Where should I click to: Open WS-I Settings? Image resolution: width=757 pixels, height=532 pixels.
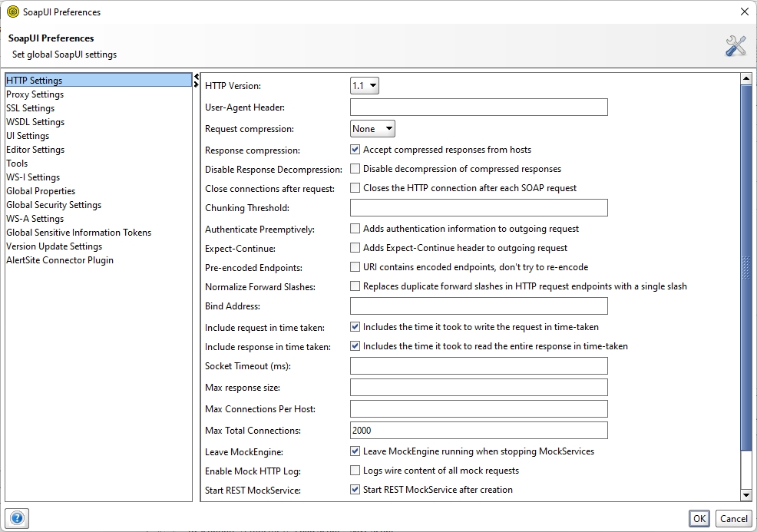coord(98,177)
